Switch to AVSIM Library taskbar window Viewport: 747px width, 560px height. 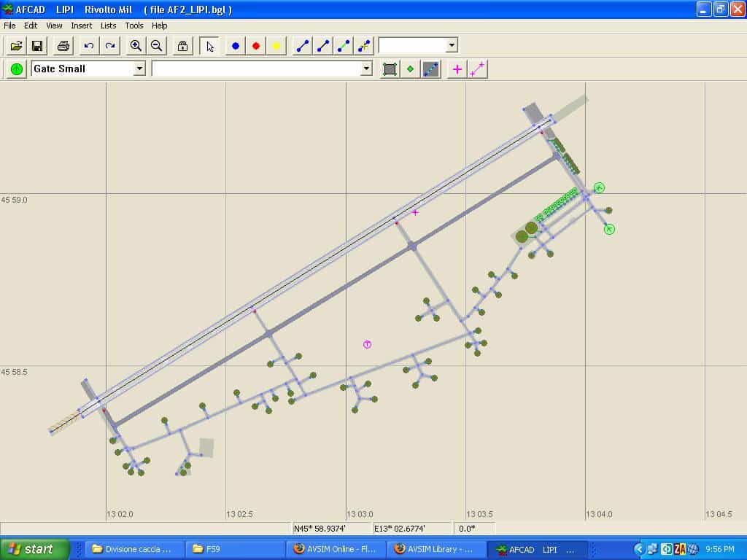[x=435, y=549]
